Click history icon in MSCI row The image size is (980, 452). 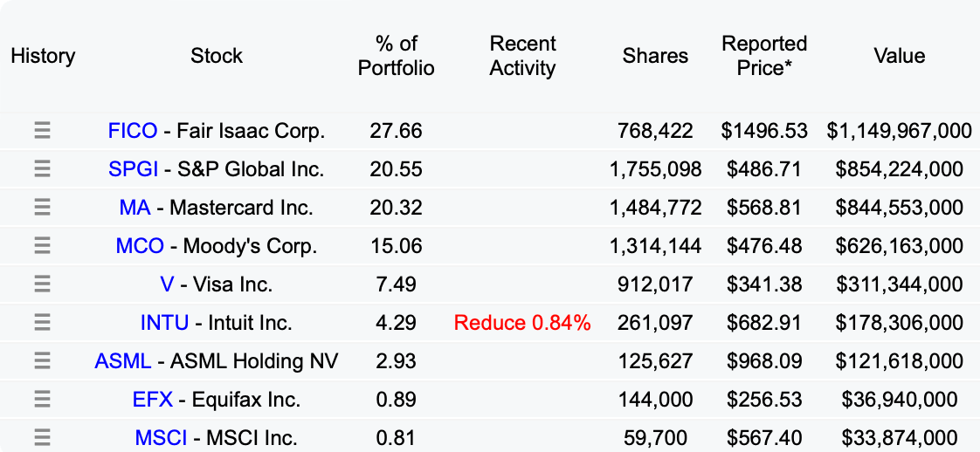[x=42, y=437]
